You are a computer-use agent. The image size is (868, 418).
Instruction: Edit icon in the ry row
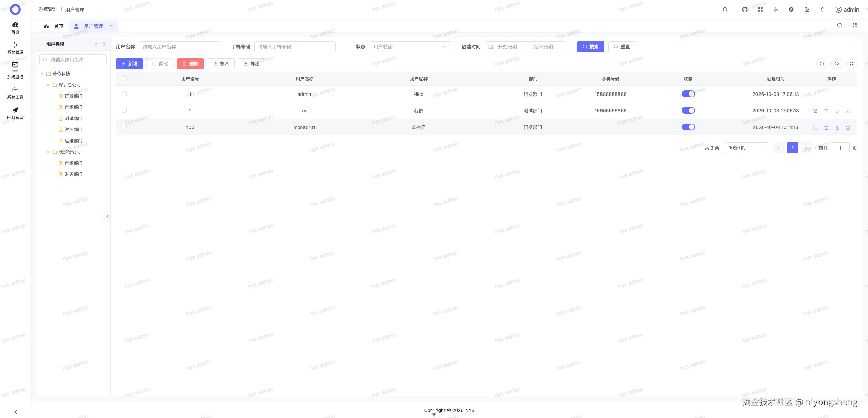point(815,111)
